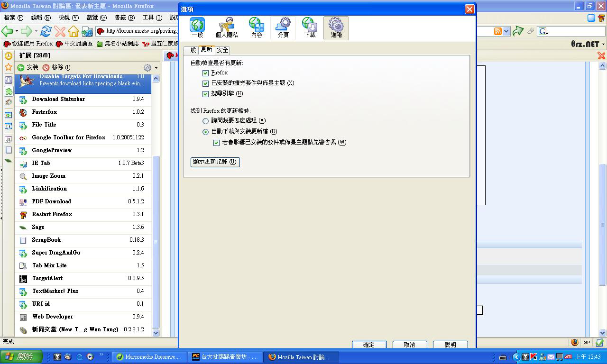Switch to the 內容 content options pane
The width and height of the screenshot is (607, 364).
click(x=257, y=27)
